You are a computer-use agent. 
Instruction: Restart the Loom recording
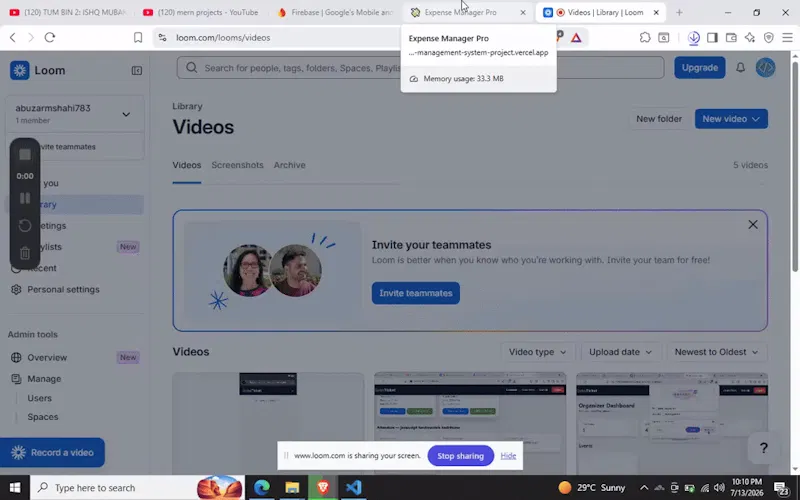[24, 226]
